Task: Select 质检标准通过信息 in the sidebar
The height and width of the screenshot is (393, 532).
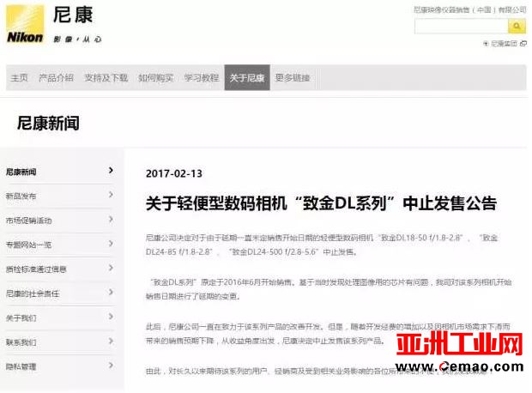Action: 36,269
